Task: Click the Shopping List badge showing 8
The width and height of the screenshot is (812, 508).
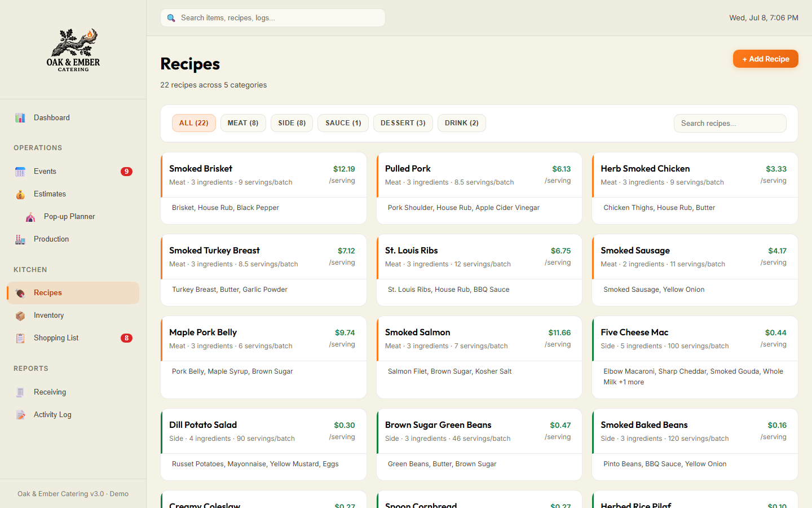Action: (x=127, y=338)
